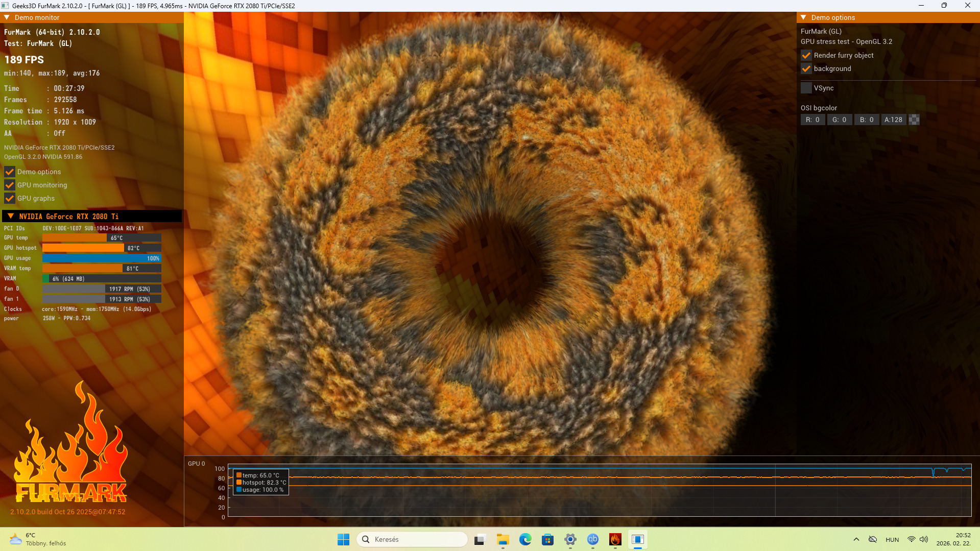Disable Render furry object checkbox

(806, 55)
